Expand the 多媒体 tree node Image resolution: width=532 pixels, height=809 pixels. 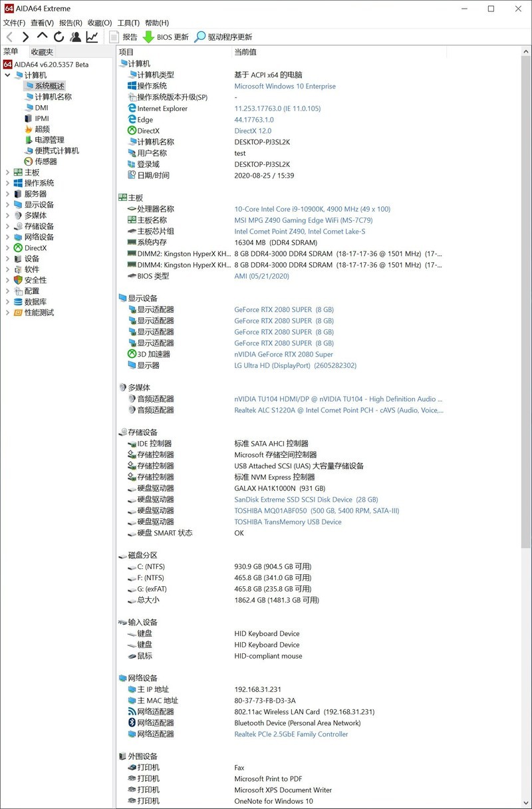7,216
